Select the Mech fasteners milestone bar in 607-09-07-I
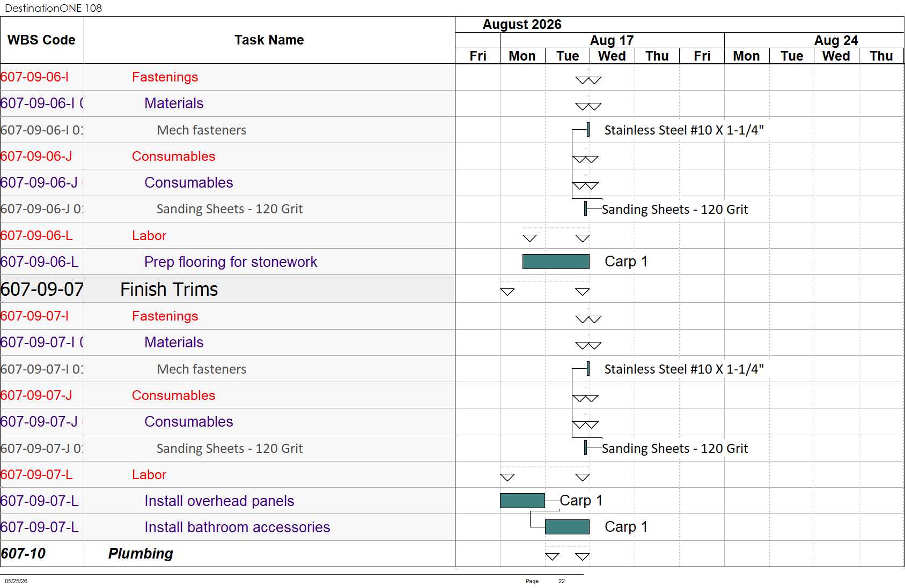Viewport: 905px width, 588px height. [x=588, y=369]
